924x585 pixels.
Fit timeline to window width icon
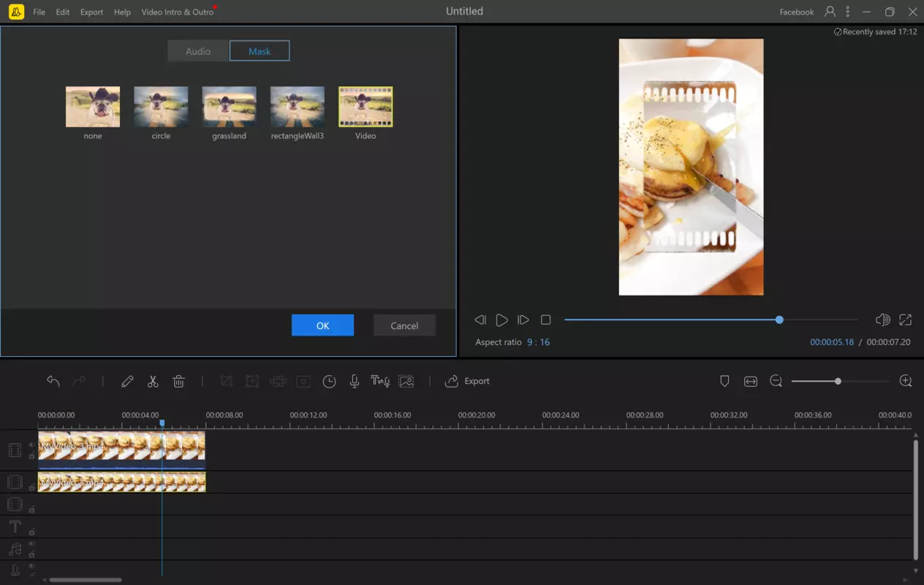[751, 381]
